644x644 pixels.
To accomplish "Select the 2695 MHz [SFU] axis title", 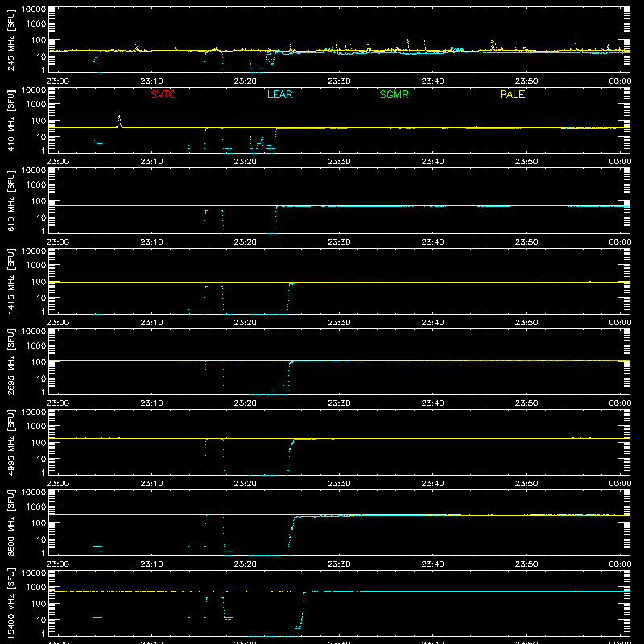I will point(10,362).
